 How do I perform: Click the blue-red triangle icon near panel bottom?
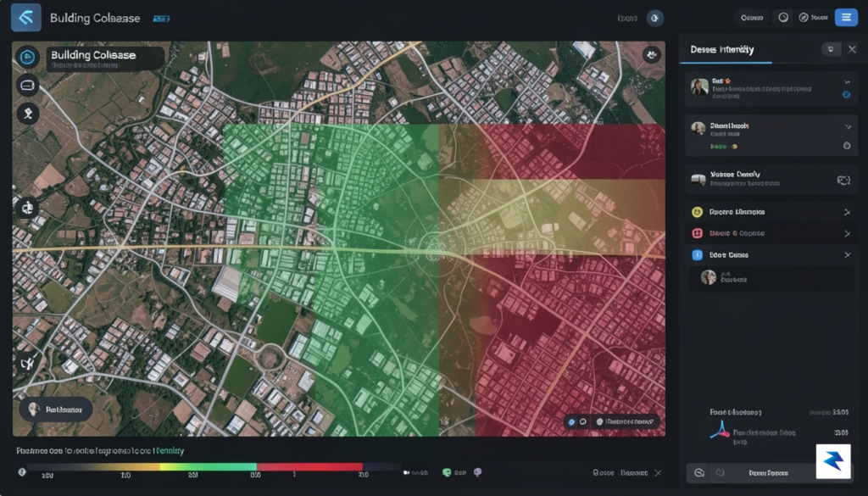click(720, 430)
